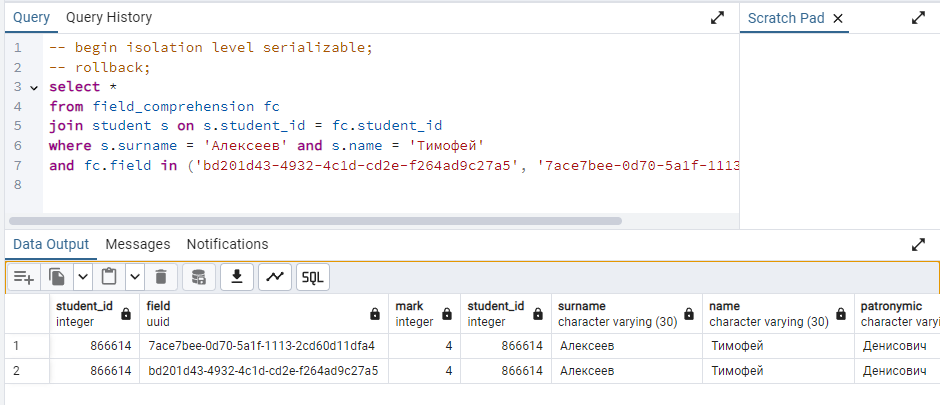Open the Messages tab
The image size is (940, 405).
tap(138, 244)
